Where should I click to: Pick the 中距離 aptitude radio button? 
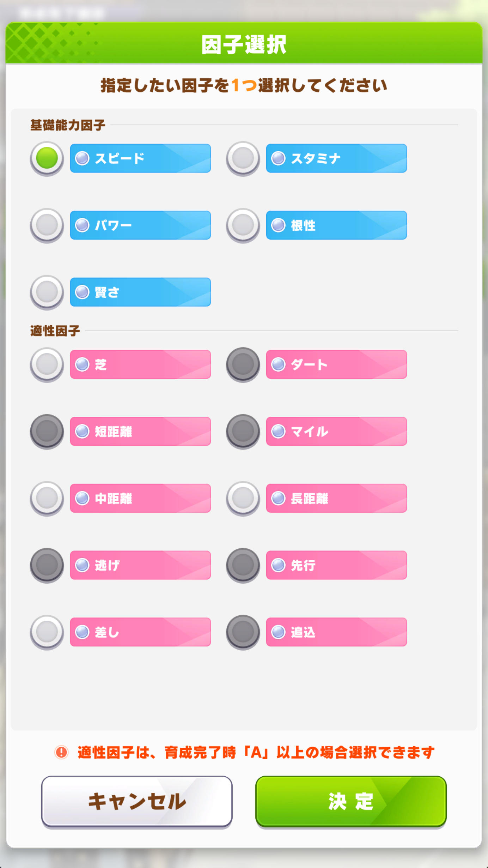pos(47,498)
